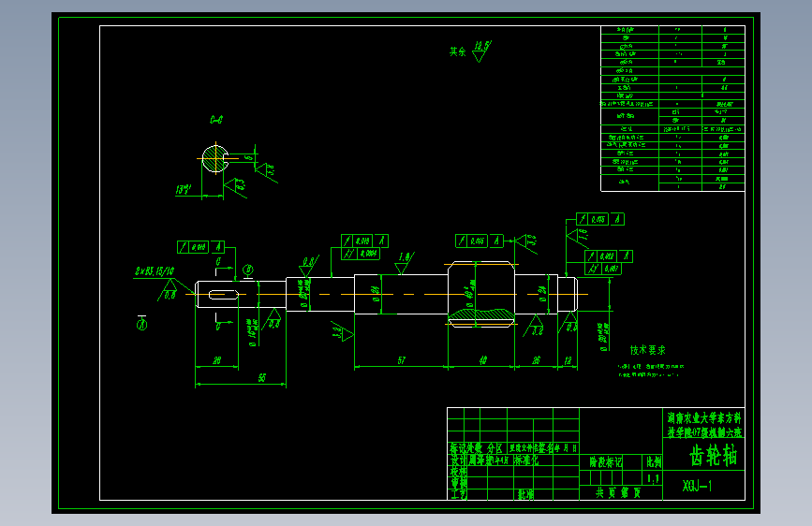Select the 阶段标记 title block label
The width and height of the screenshot is (812, 526).
(605, 461)
